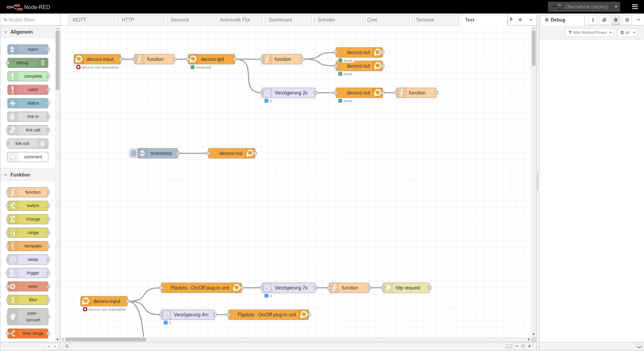This screenshot has width=644, height=351.
Task: Switch to the Sensorik flow tab
Action: point(190,20)
